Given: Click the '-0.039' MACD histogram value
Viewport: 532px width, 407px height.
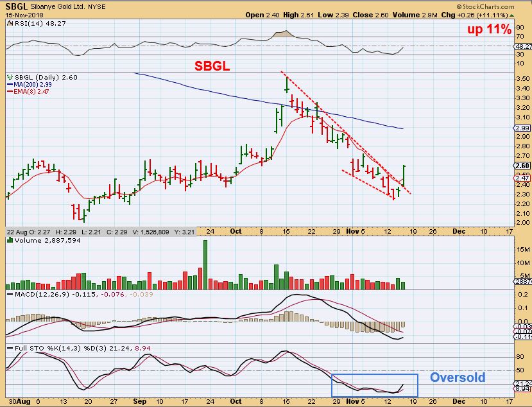Looking at the screenshot, I should [141, 294].
